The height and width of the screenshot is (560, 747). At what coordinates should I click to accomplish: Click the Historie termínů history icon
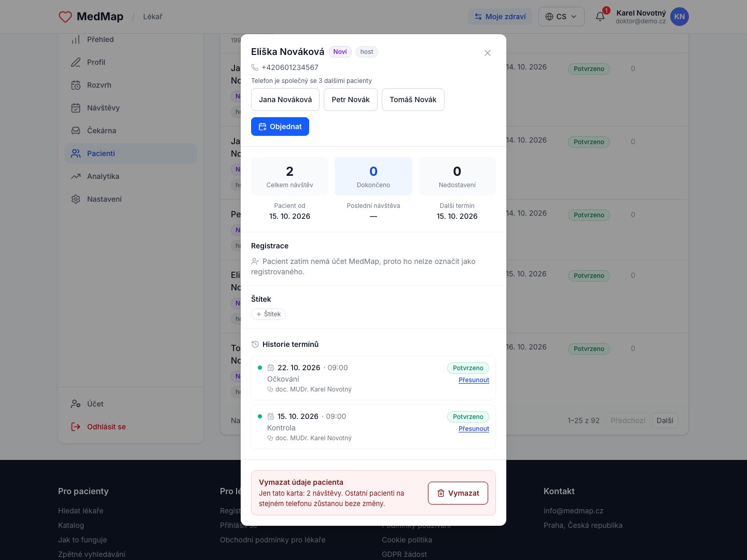tap(255, 344)
